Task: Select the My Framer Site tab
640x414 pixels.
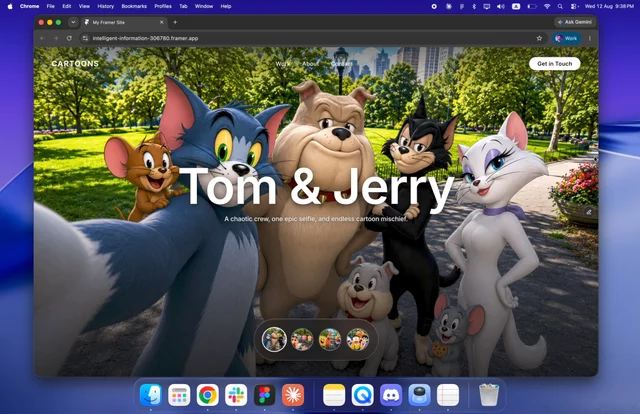Action: pos(124,22)
